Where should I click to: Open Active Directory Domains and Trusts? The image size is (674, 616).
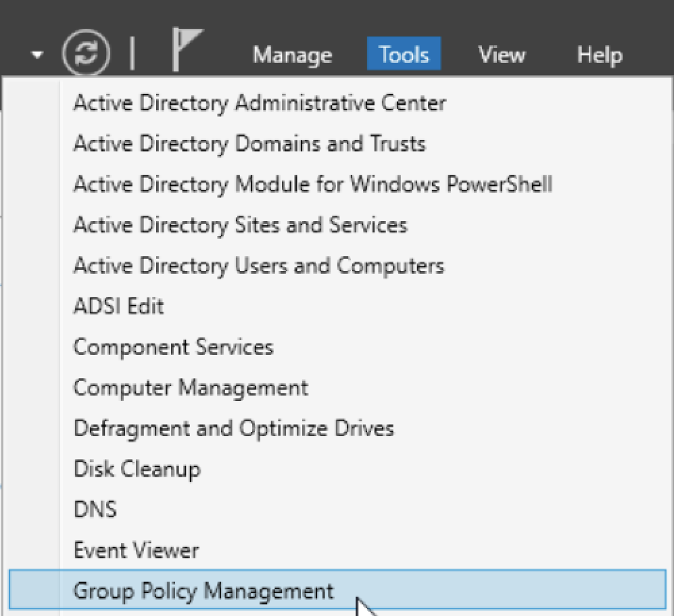[337, 143]
